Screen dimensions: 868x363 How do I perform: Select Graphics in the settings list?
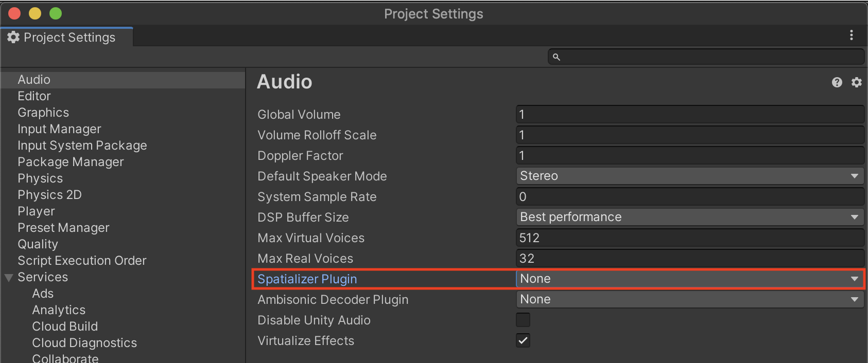[x=43, y=113]
